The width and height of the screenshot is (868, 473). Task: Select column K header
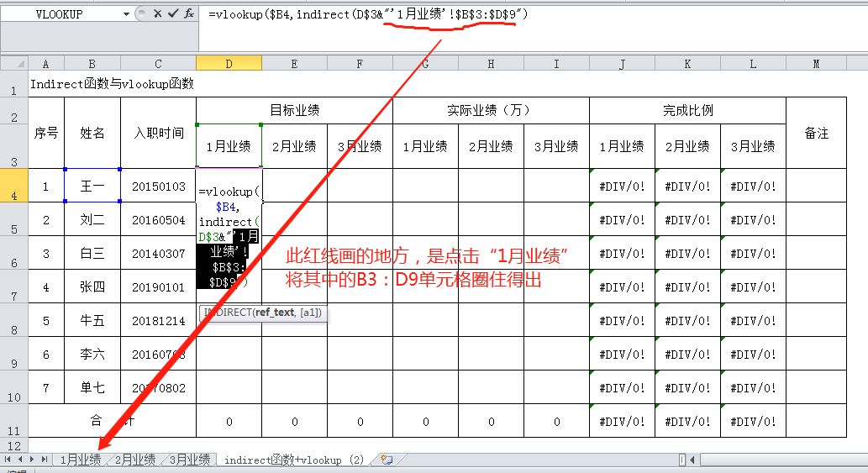[687, 64]
